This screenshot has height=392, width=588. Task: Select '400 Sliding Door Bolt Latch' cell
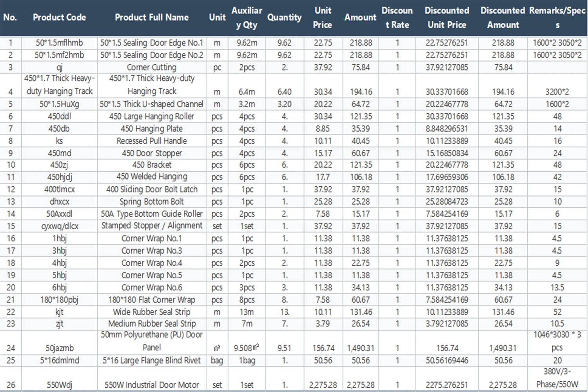coord(152,189)
